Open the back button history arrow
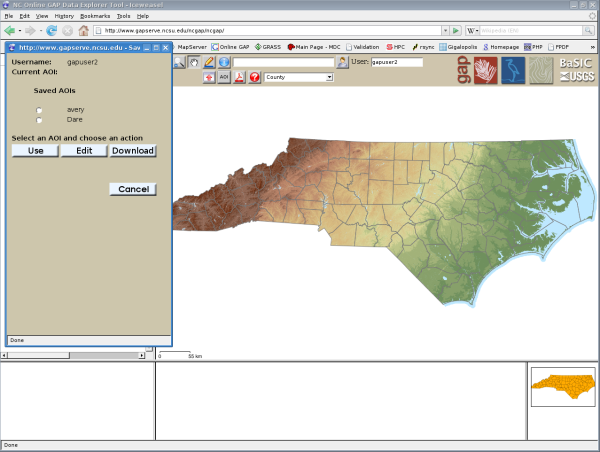The height and width of the screenshot is (452, 600). click(x=20, y=30)
